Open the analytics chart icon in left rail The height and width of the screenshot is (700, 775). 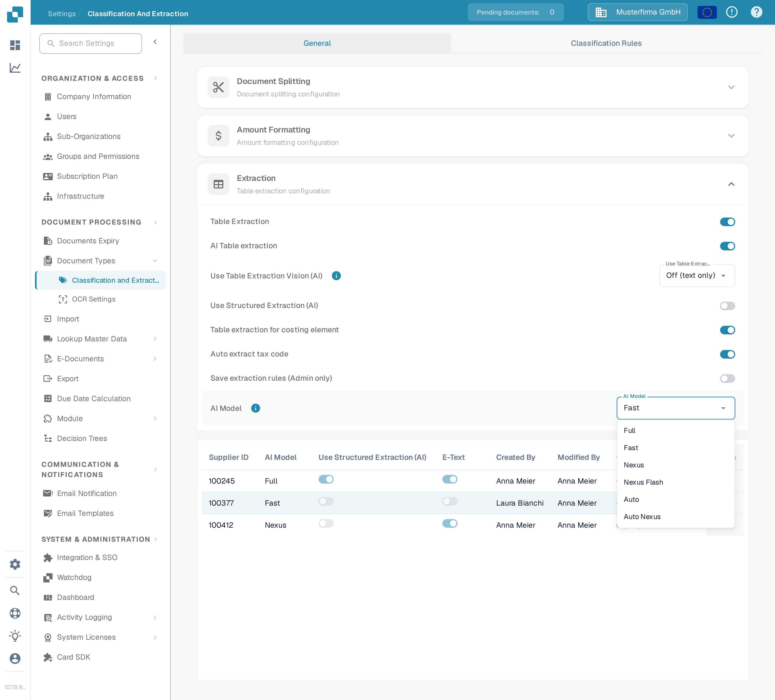[15, 68]
